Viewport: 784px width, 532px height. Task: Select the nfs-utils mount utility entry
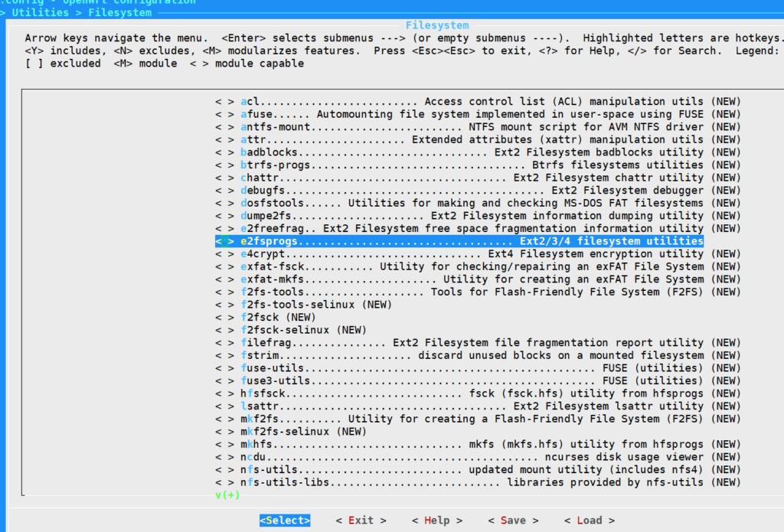coord(478,470)
